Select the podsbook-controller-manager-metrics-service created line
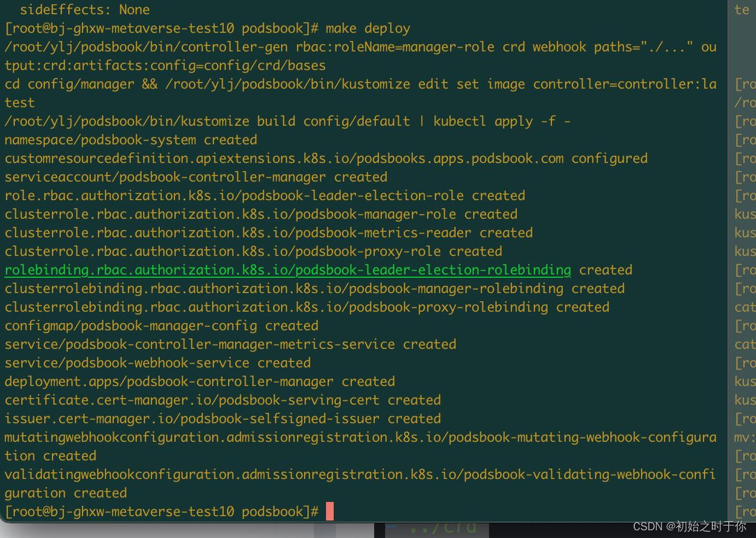The image size is (756, 538). [230, 344]
